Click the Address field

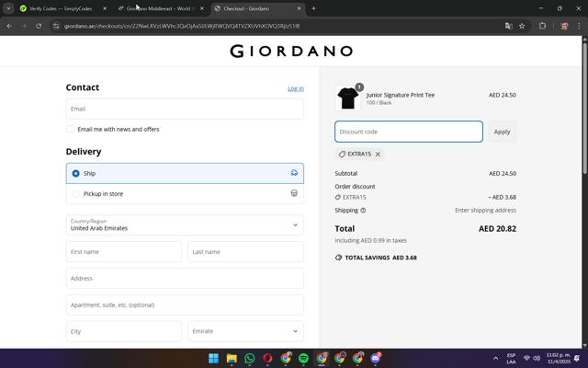click(x=185, y=278)
